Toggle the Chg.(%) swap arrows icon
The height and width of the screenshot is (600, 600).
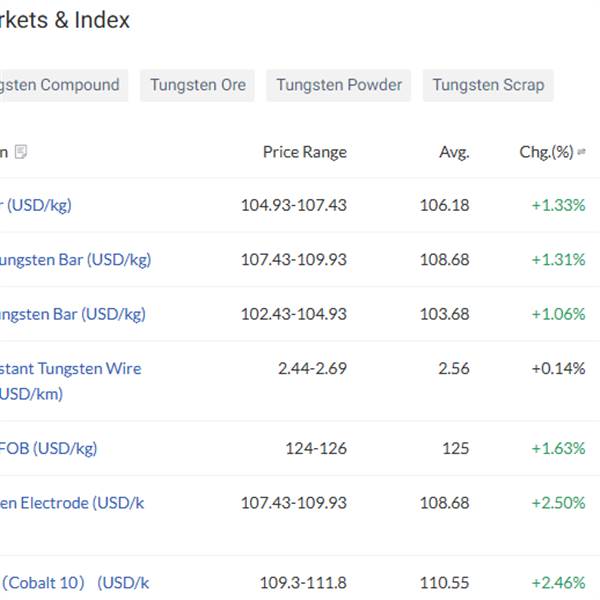[x=582, y=152]
